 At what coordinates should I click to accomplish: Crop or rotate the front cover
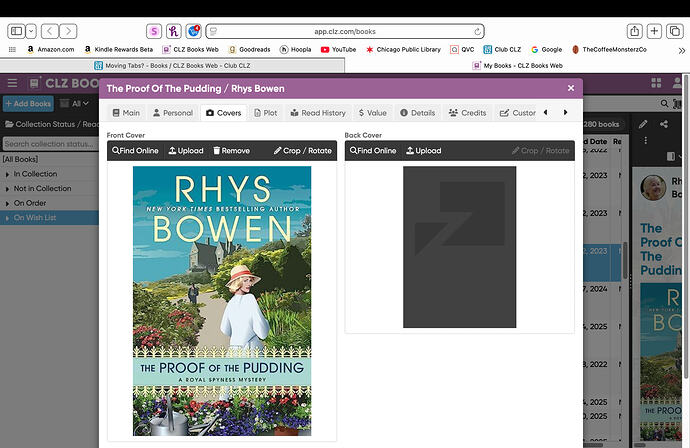pos(303,151)
